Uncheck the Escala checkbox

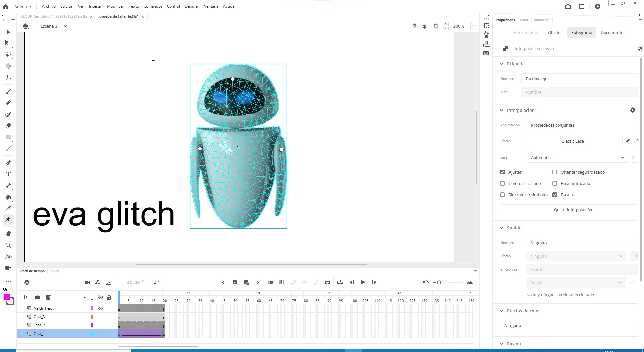pos(555,195)
